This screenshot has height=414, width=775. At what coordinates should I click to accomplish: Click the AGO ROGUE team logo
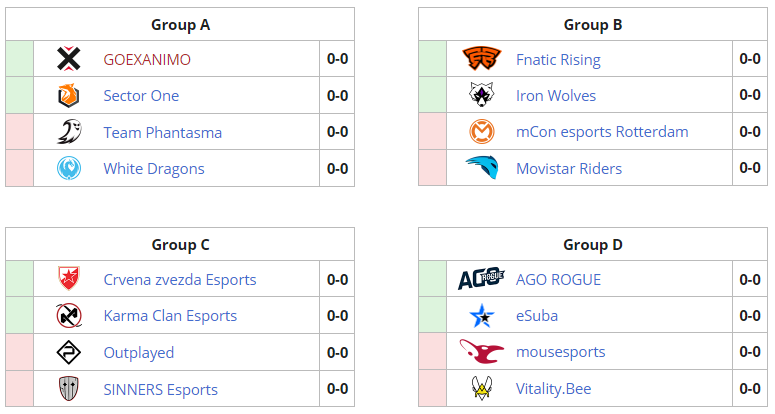pos(481,280)
